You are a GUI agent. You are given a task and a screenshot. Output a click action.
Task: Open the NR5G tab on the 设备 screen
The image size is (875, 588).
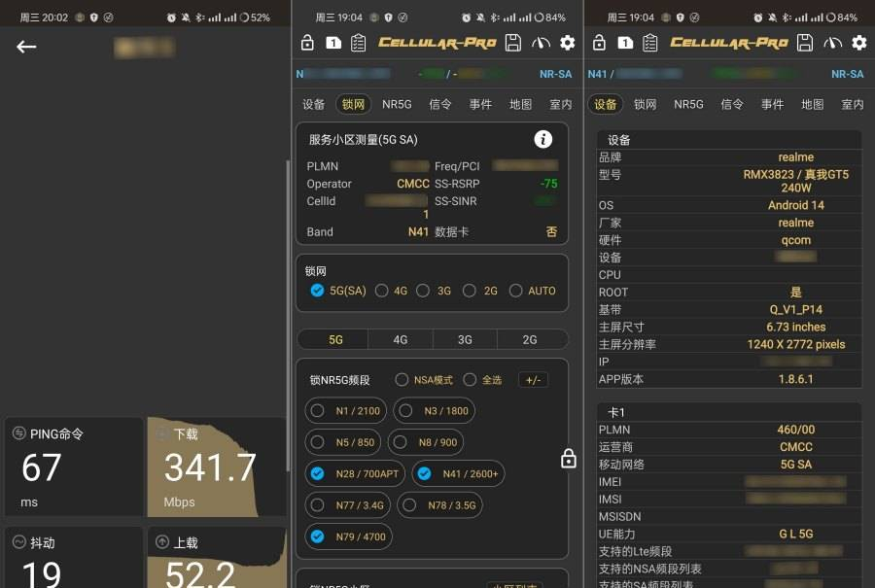pyautogui.click(x=688, y=104)
